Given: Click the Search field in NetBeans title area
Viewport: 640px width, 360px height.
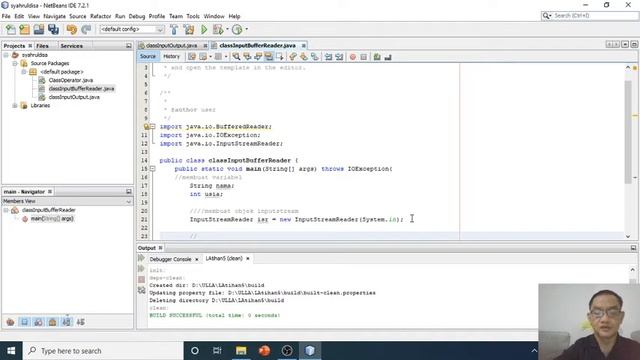Looking at the screenshot, I should [x=589, y=16].
